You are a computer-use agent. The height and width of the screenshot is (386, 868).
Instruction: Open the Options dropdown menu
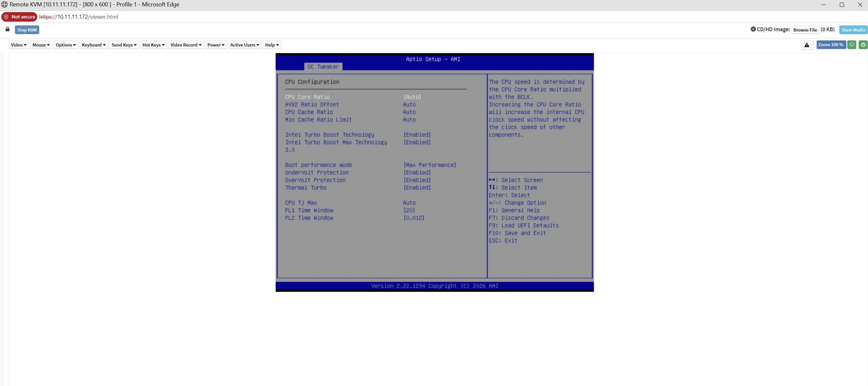[x=66, y=45]
